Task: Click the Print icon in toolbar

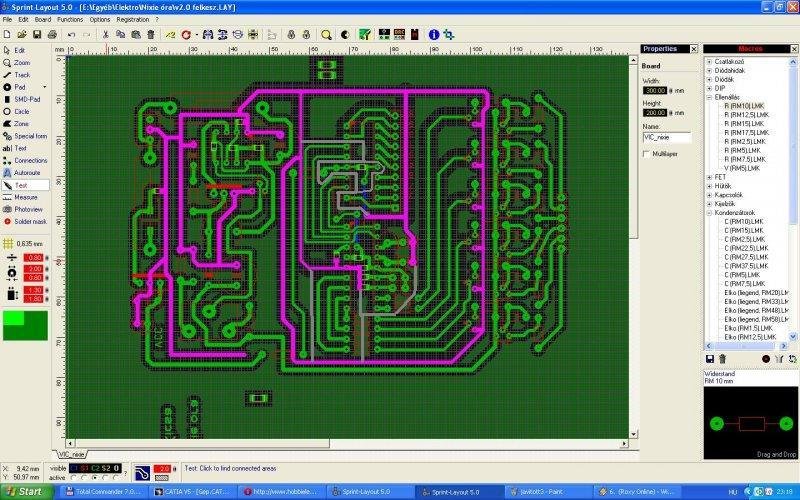Action: (x=52, y=35)
